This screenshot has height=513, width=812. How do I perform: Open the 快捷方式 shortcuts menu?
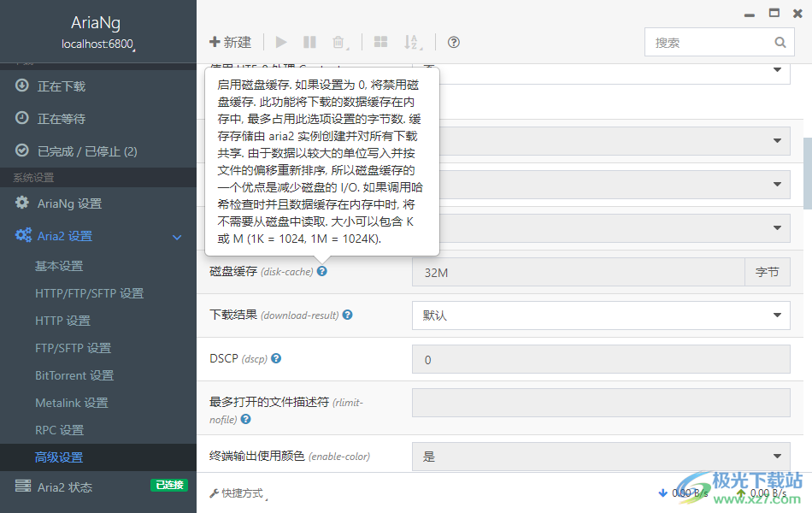click(238, 493)
